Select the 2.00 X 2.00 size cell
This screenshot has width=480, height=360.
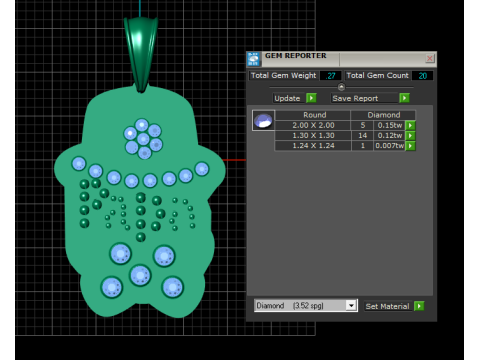point(313,125)
